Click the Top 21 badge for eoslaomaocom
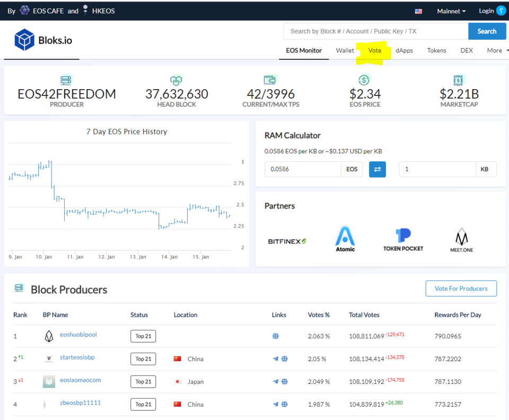 (143, 382)
